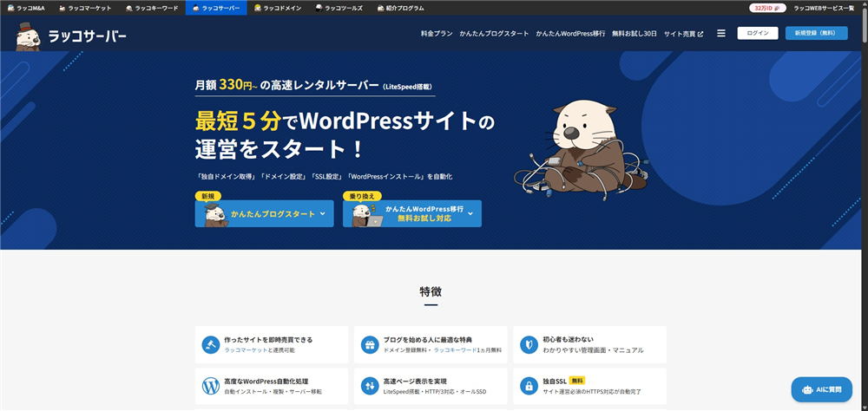This screenshot has width=868, height=411.
Task: Click the otter icon in ラッコマーケット tab
Action: point(62,9)
